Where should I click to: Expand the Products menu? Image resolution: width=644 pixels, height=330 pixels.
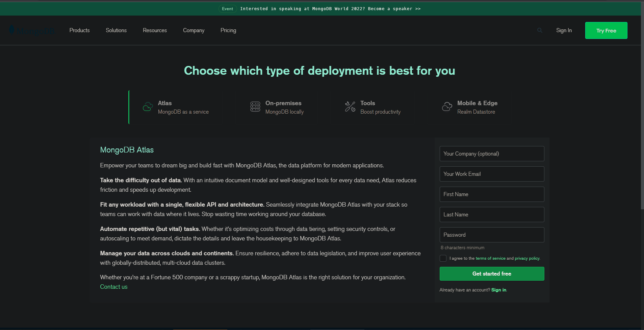click(x=79, y=30)
